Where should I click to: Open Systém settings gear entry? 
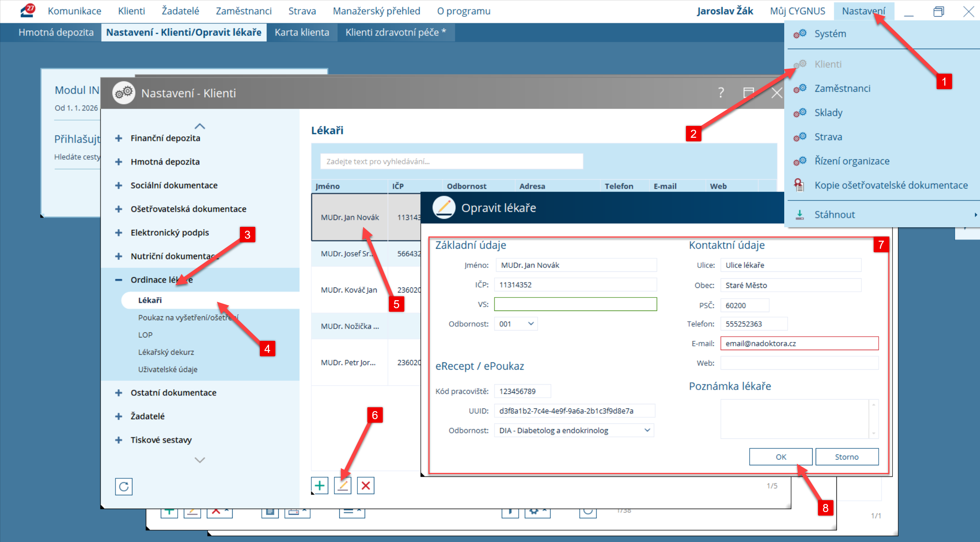click(x=830, y=34)
